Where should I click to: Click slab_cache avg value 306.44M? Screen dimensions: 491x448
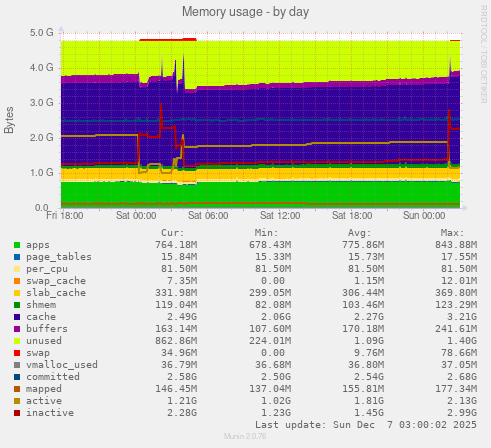pyautogui.click(x=363, y=293)
